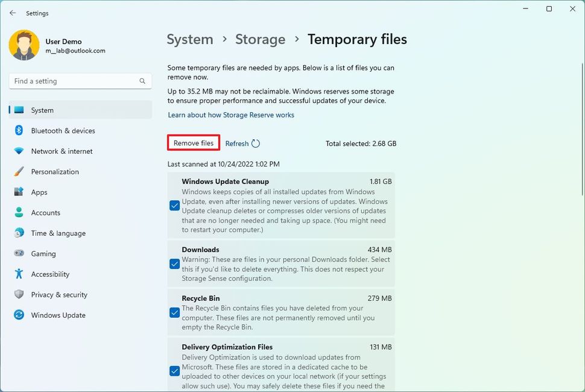
Task: Select the Windows Update icon
Action: 19,315
